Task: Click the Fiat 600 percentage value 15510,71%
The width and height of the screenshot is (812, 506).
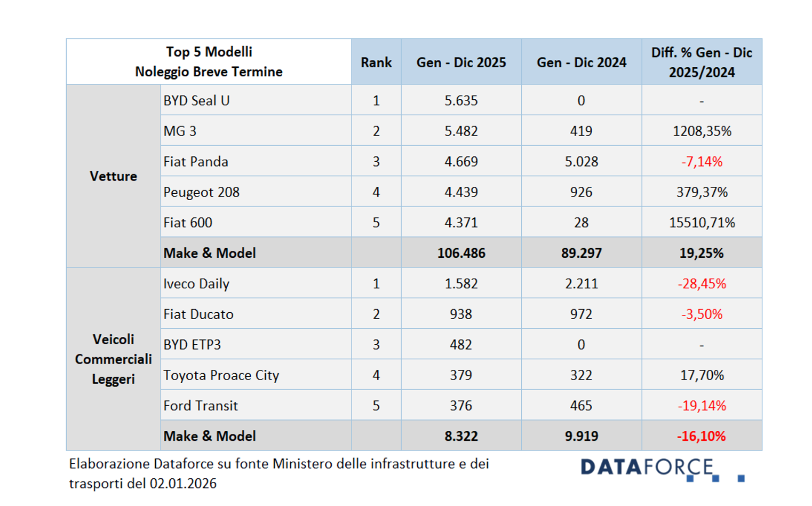Action: [702, 223]
